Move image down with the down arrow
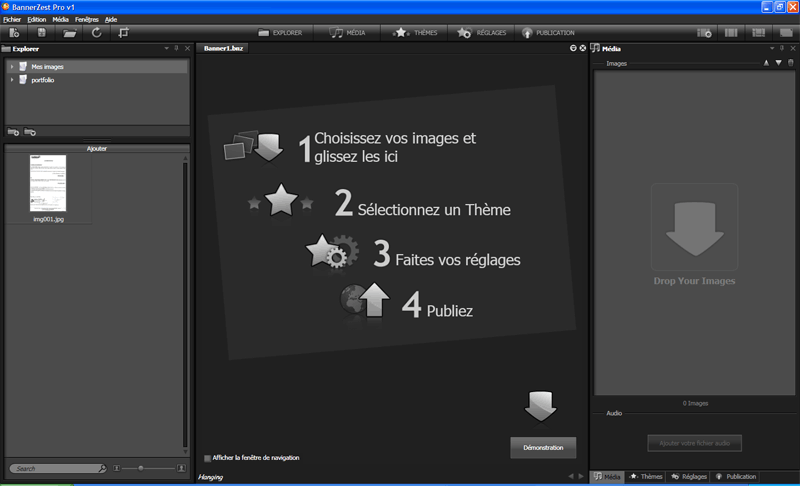 [778, 63]
